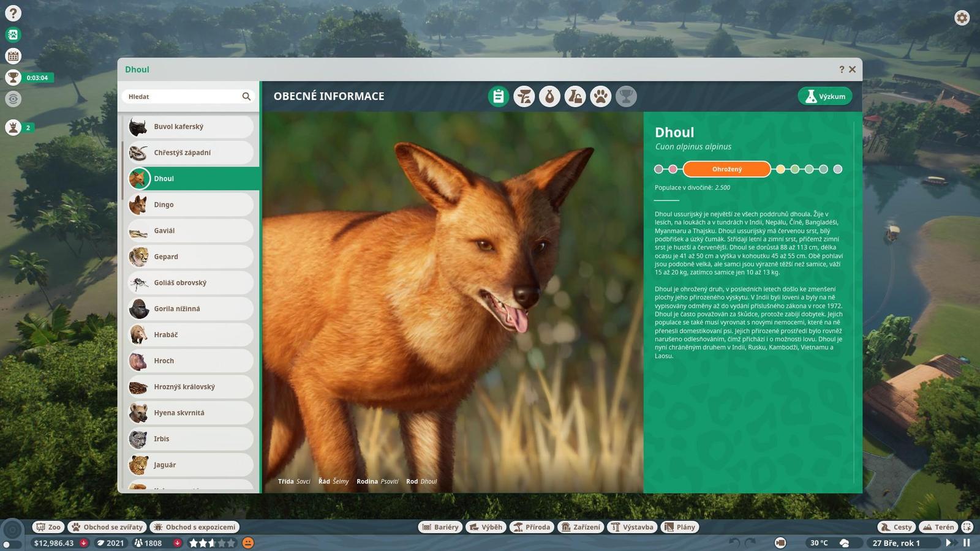Click the Výzkum research button
Viewport: 980px width, 551px height.
824,97
